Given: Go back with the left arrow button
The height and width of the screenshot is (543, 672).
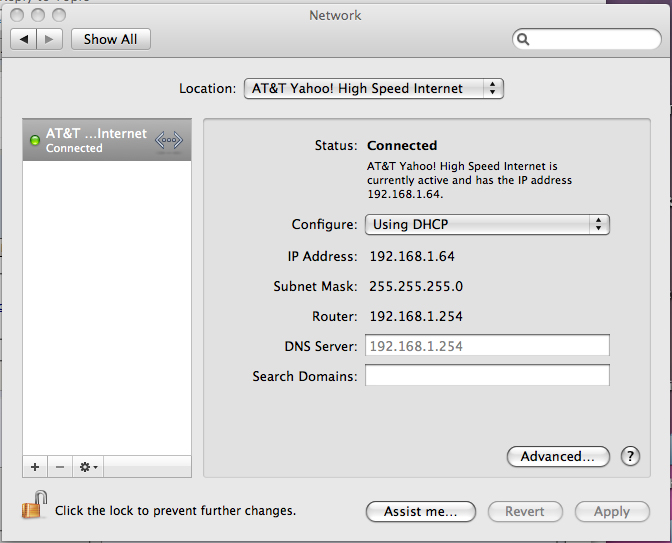Looking at the screenshot, I should point(24,39).
